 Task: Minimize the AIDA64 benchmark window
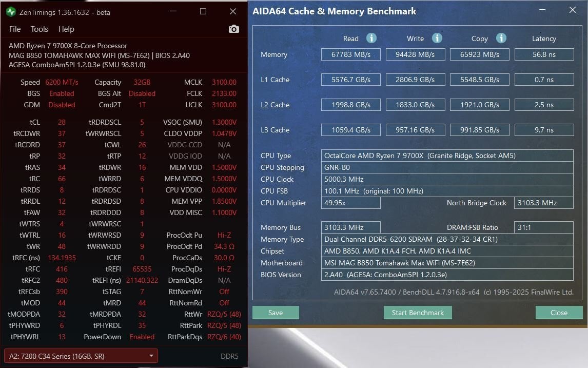click(542, 10)
